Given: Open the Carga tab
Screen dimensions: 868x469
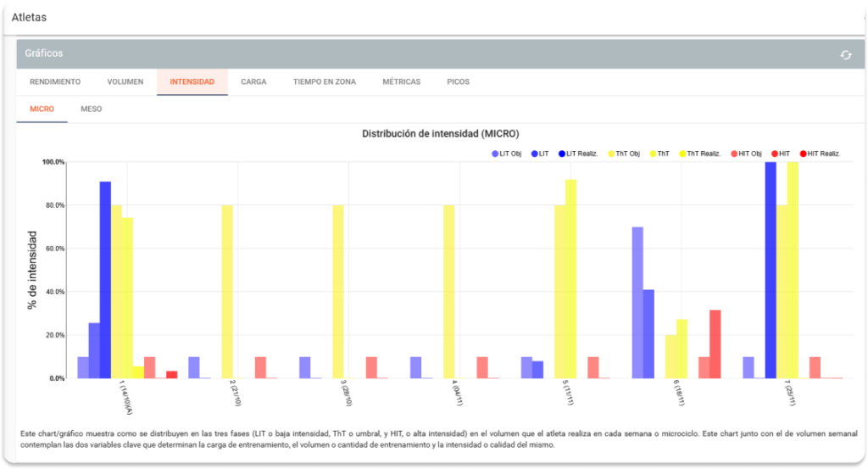Looking at the screenshot, I should click(x=253, y=82).
